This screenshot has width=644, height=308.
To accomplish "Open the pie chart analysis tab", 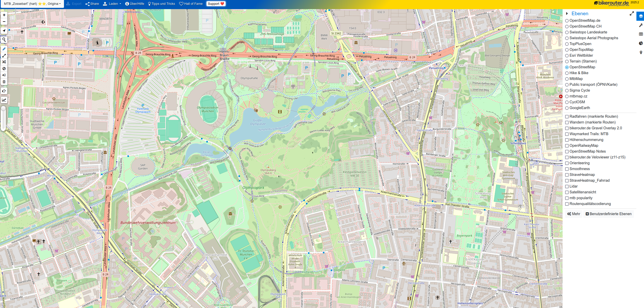I will 641,43.
